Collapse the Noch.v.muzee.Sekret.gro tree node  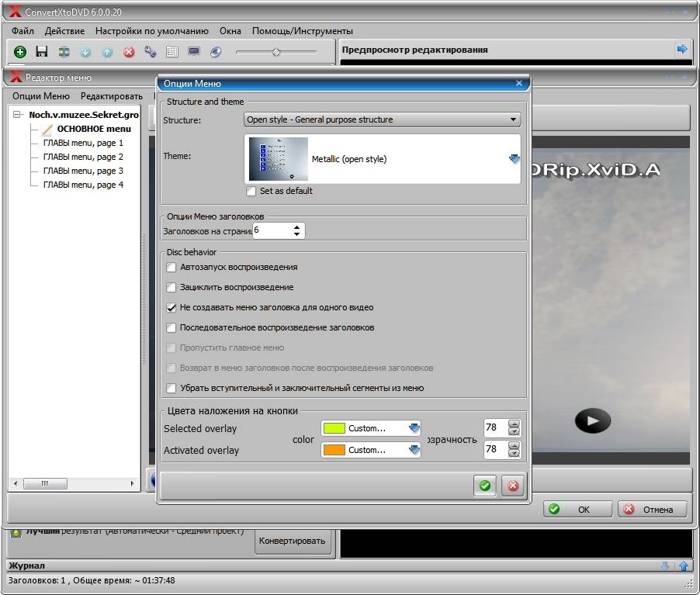[17, 115]
